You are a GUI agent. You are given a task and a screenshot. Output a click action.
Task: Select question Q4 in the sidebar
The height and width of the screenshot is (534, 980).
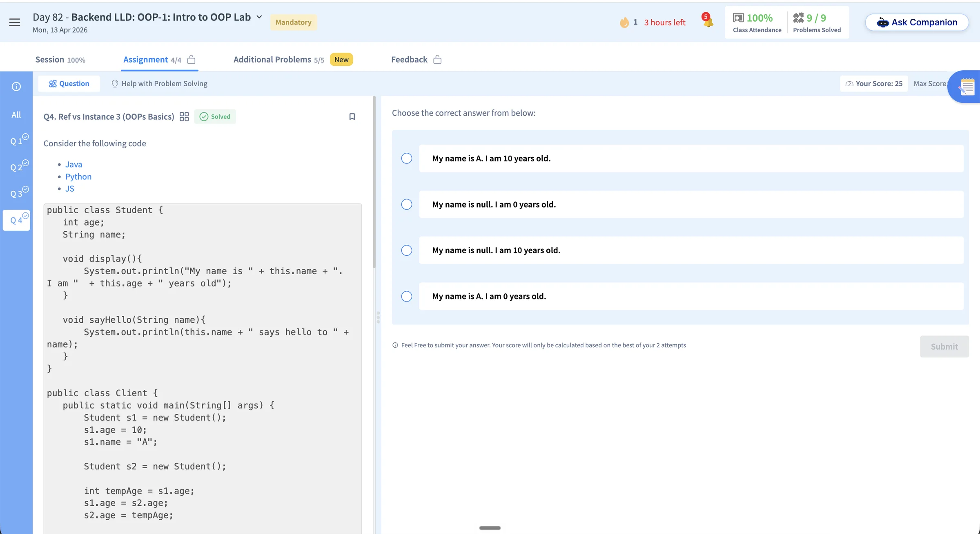(16, 220)
